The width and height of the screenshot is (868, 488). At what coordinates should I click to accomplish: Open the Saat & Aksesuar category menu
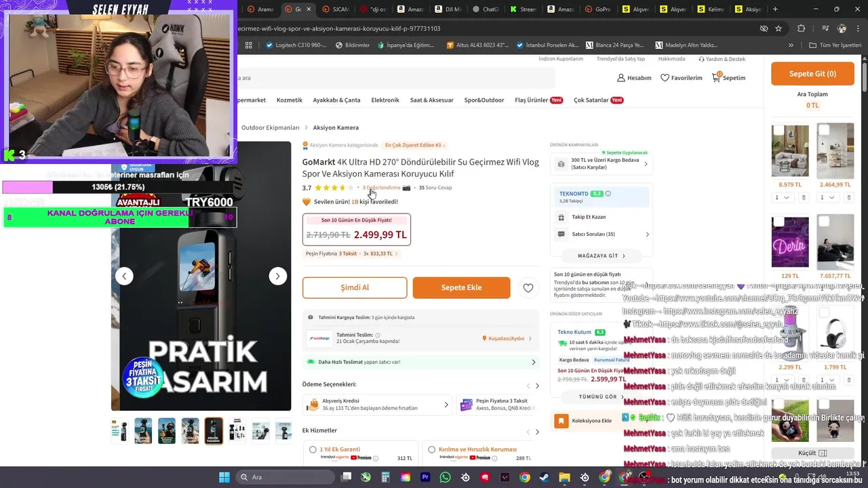coord(431,100)
